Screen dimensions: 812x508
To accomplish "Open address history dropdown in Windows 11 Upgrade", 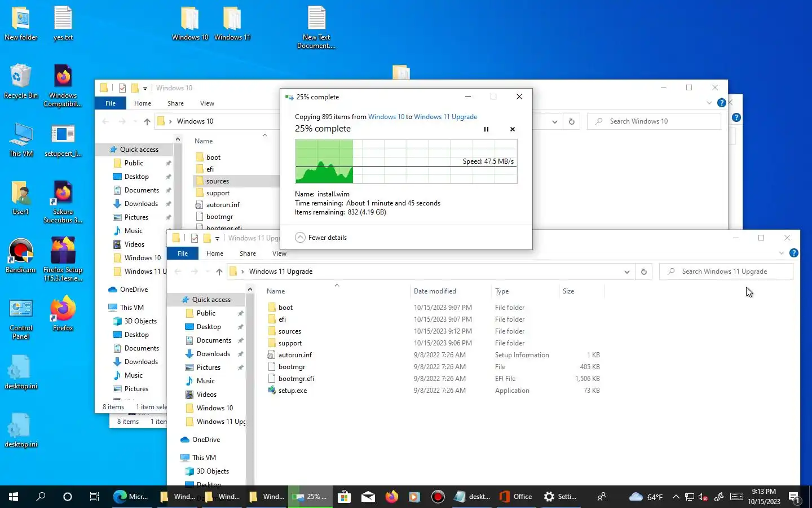I will [x=626, y=271].
